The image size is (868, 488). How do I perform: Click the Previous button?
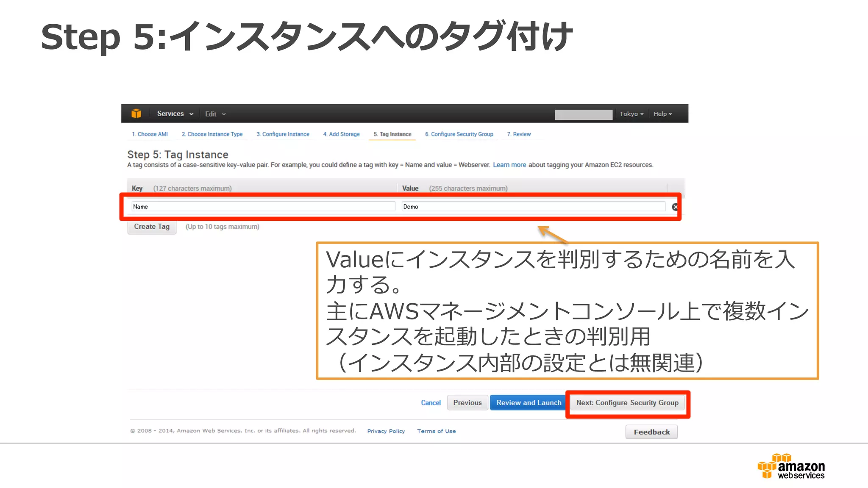pos(467,403)
